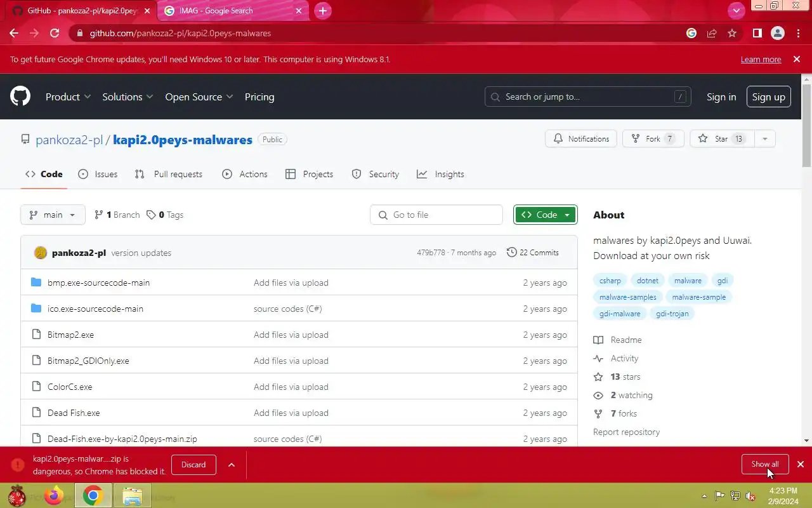Image resolution: width=812 pixels, height=508 pixels.
Task: Open Firefox from the taskbar
Action: coord(54,495)
